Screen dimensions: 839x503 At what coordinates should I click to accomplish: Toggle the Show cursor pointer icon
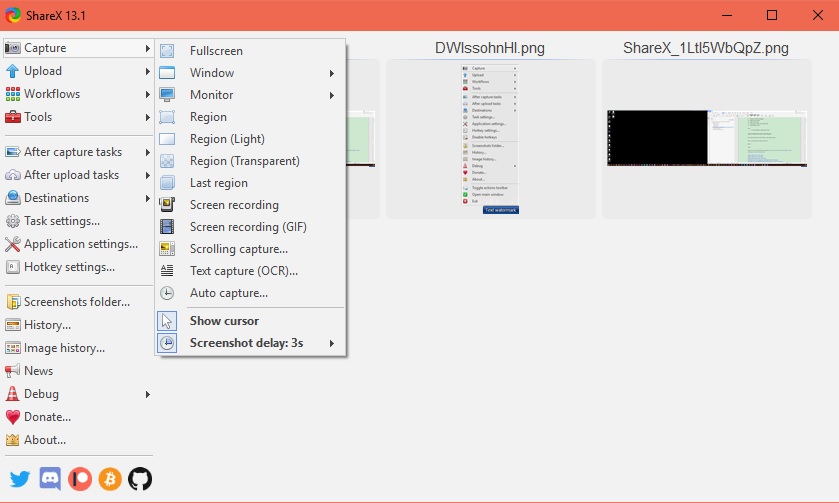point(167,321)
